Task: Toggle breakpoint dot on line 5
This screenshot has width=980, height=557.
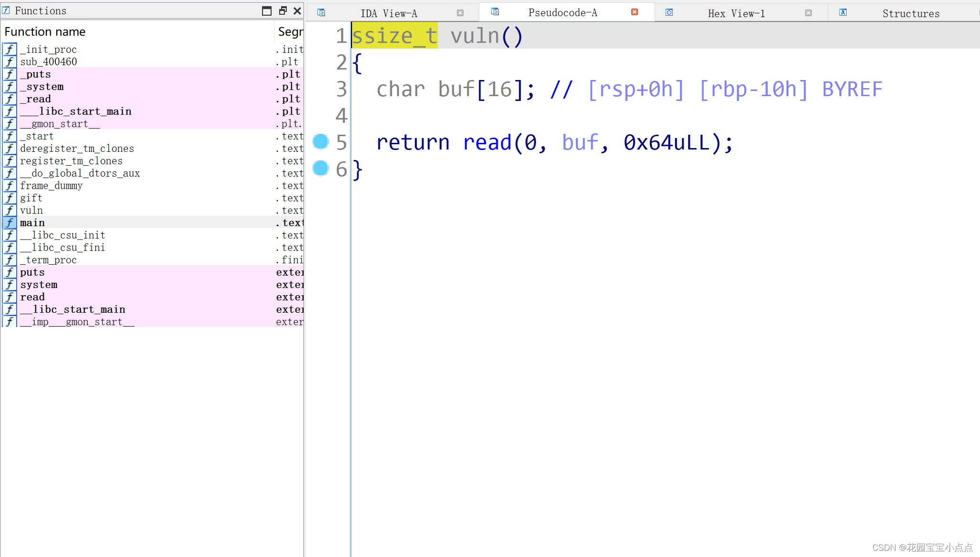Action: [321, 141]
